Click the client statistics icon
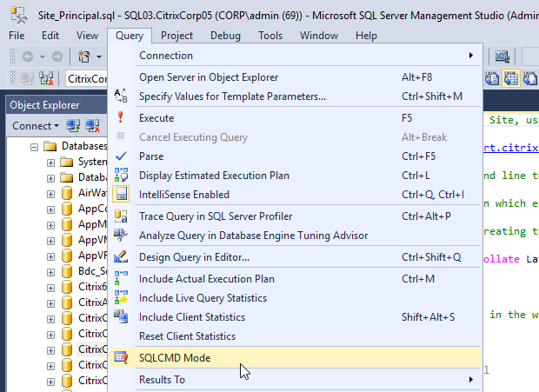 [121, 316]
